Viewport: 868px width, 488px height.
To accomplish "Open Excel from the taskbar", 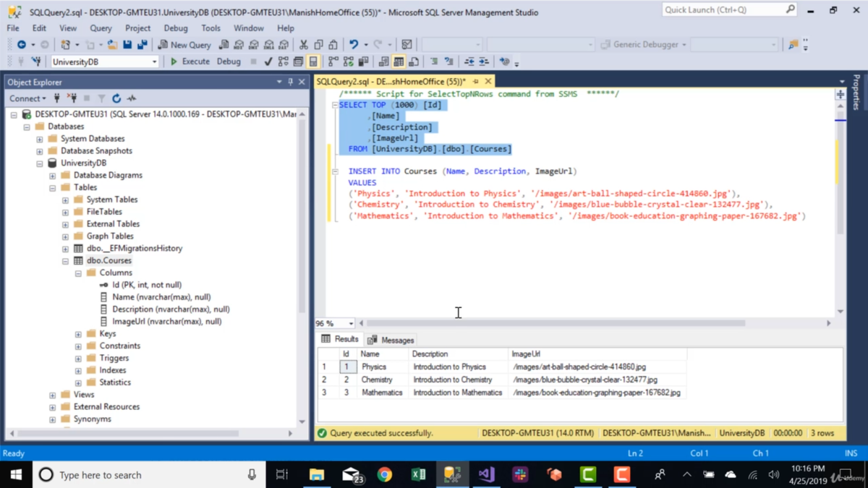I will (418, 475).
